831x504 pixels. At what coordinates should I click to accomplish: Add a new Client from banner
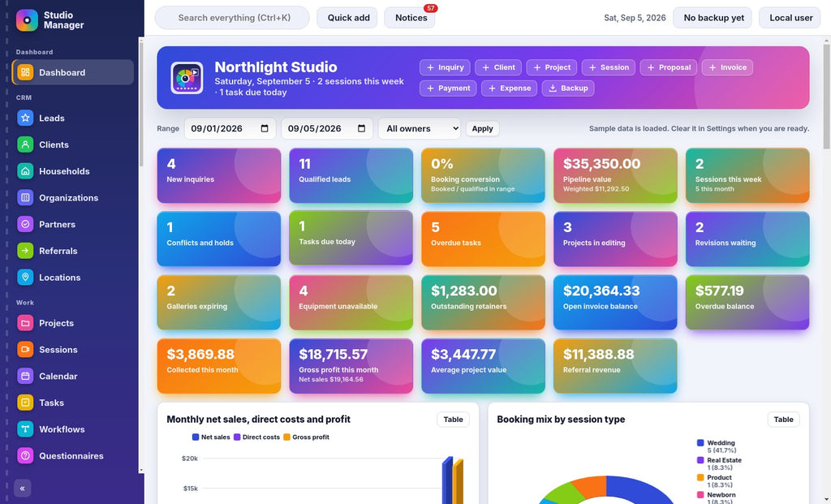(498, 67)
